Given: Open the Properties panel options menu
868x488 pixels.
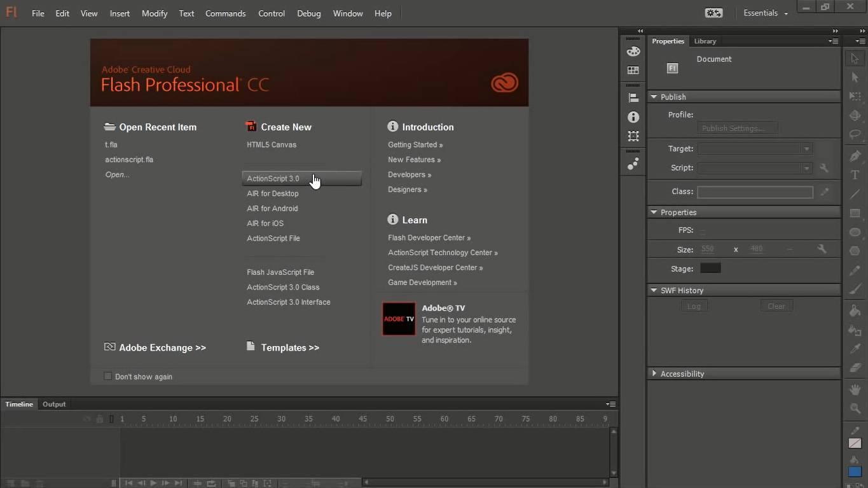Looking at the screenshot, I should [x=833, y=41].
